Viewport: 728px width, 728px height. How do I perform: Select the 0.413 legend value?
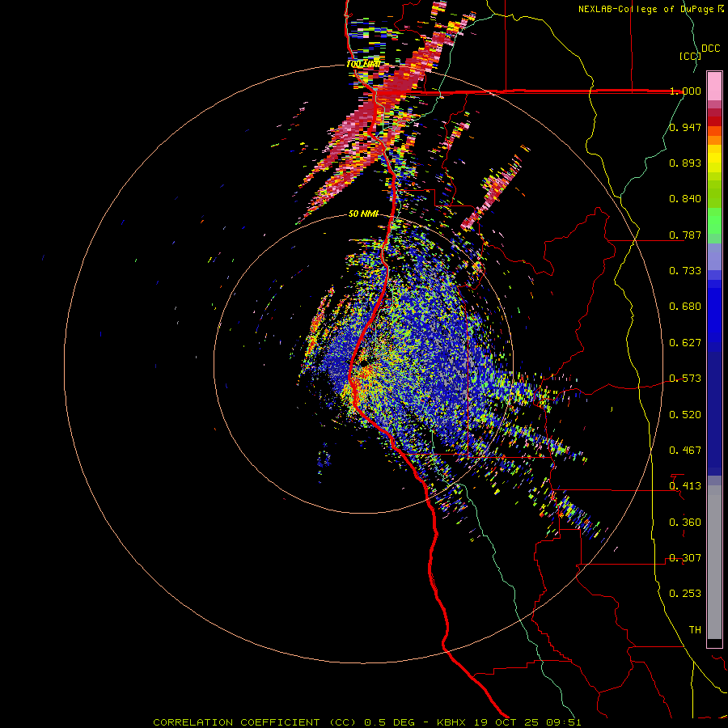685,486
